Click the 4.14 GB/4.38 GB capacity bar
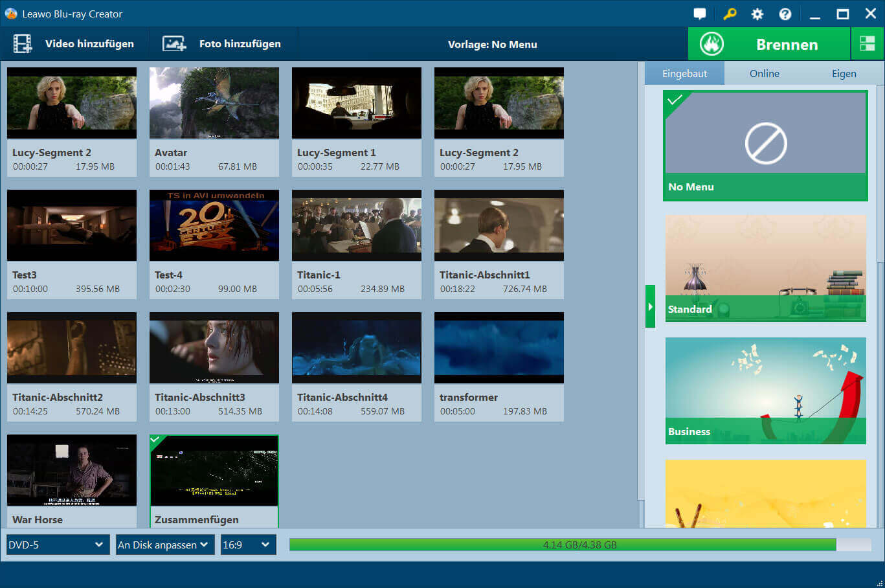 tap(579, 545)
